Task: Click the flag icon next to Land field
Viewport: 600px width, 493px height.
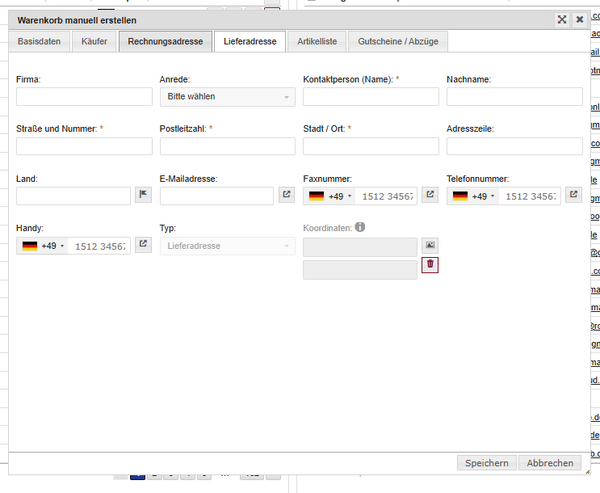Action: click(143, 194)
